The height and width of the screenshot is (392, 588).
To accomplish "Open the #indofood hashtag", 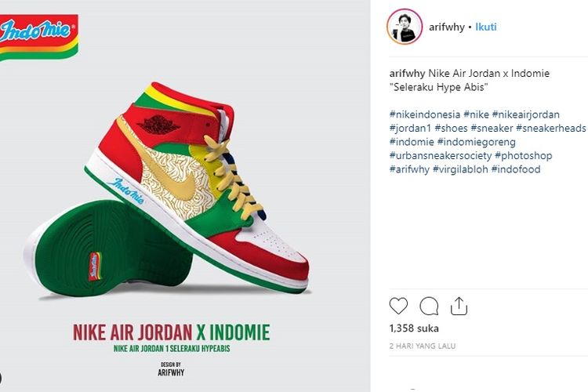I will point(516,169).
